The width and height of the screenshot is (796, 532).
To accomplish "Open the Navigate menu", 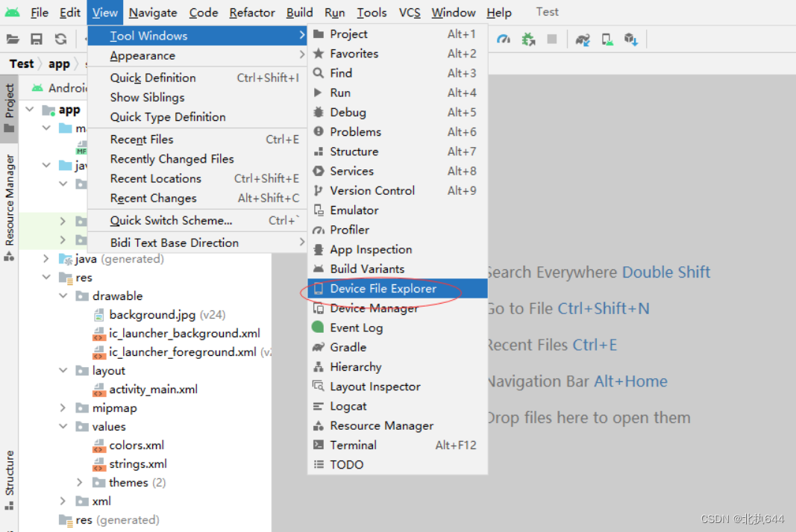I will click(x=153, y=12).
